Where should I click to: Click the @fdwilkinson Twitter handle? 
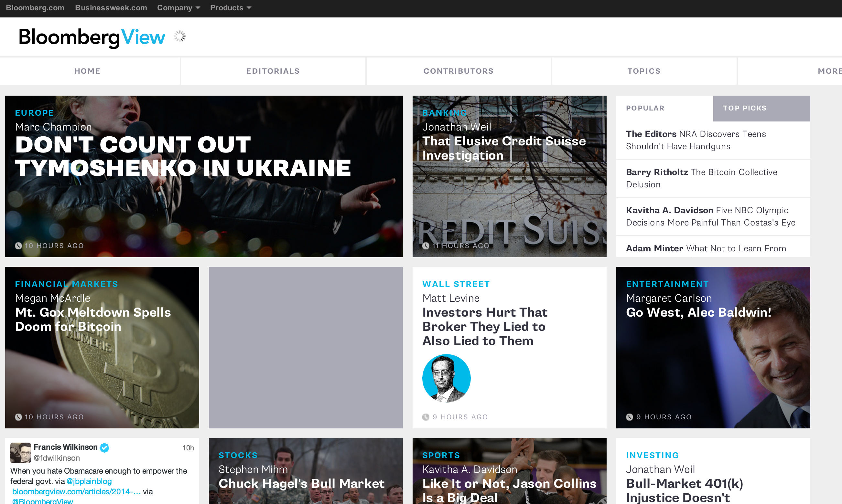[57, 458]
